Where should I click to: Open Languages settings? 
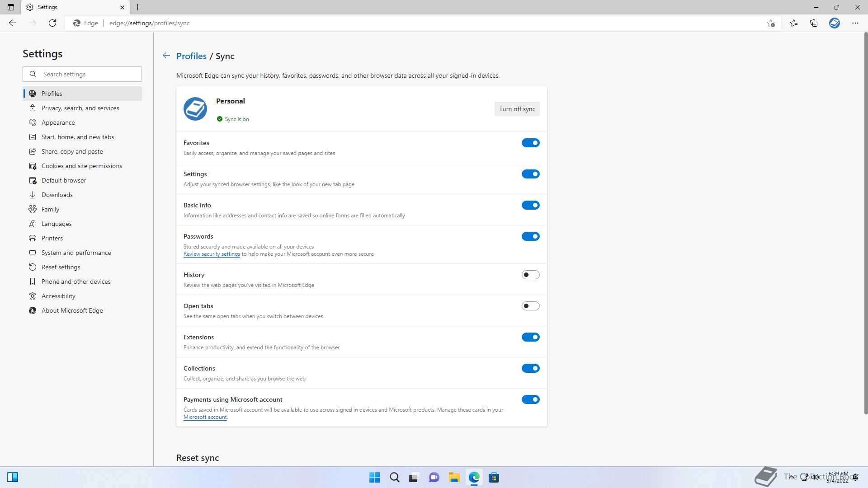(82, 224)
